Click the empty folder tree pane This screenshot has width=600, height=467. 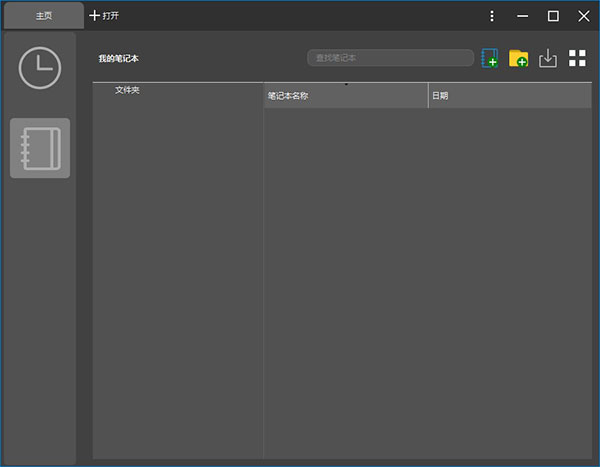pos(178,280)
